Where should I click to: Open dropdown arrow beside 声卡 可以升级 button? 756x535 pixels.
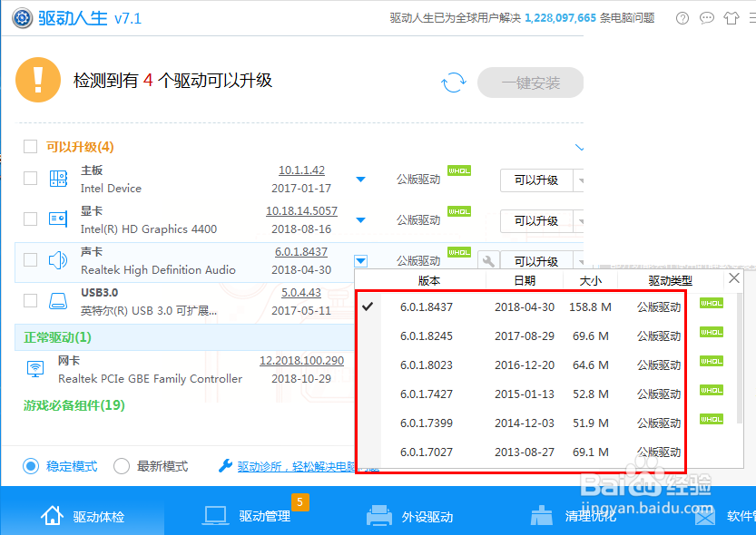579,260
